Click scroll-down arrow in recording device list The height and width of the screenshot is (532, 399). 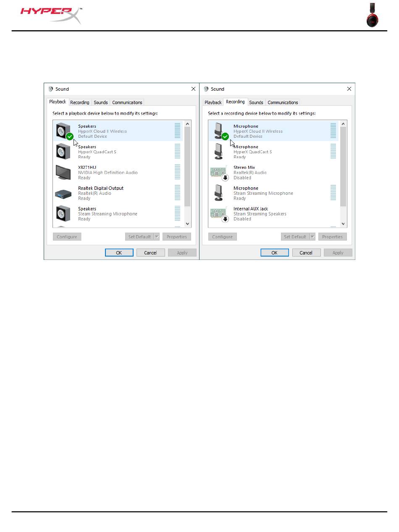point(343,224)
